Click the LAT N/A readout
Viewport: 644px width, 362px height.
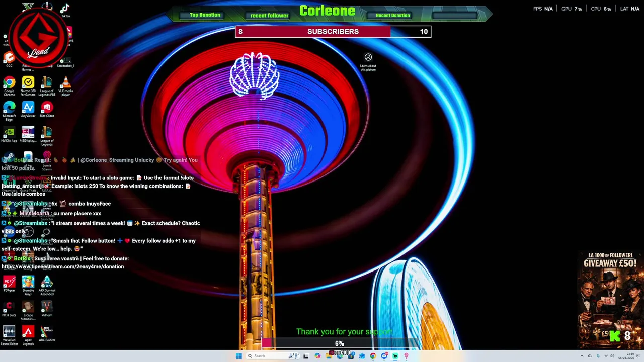pos(630,9)
